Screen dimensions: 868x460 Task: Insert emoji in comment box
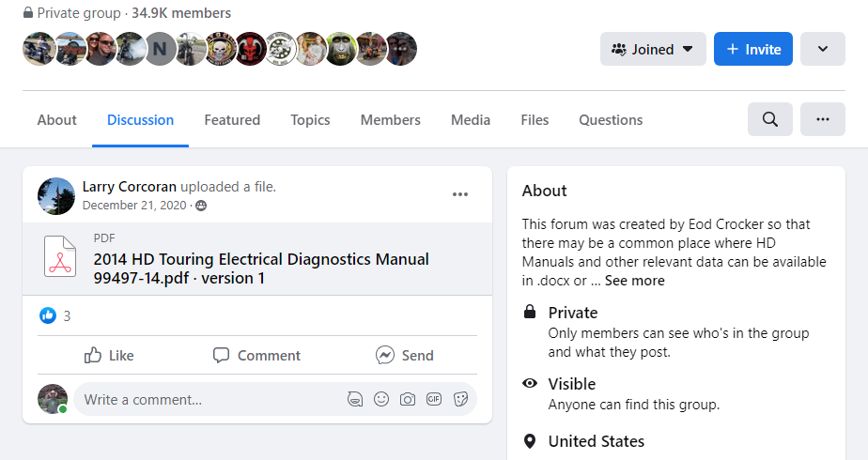(381, 399)
